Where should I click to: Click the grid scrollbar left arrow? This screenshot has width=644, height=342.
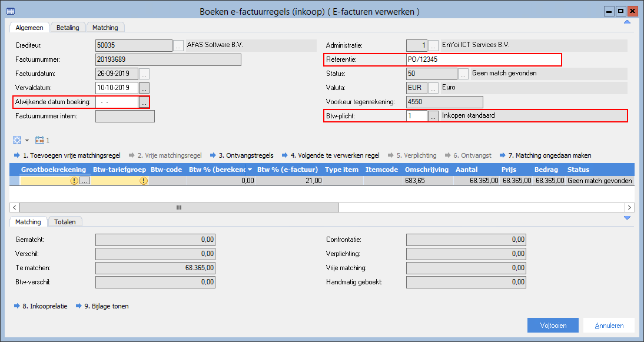point(14,208)
